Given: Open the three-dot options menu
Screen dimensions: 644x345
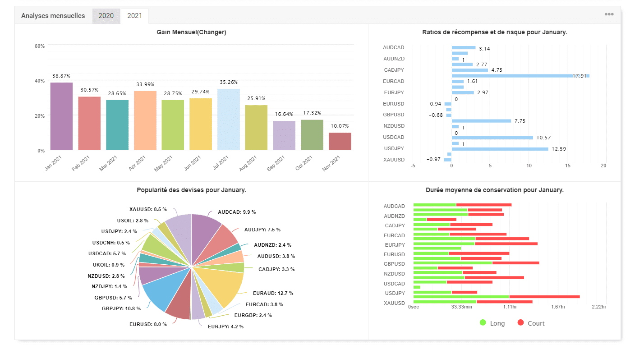Looking at the screenshot, I should pyautogui.click(x=609, y=14).
